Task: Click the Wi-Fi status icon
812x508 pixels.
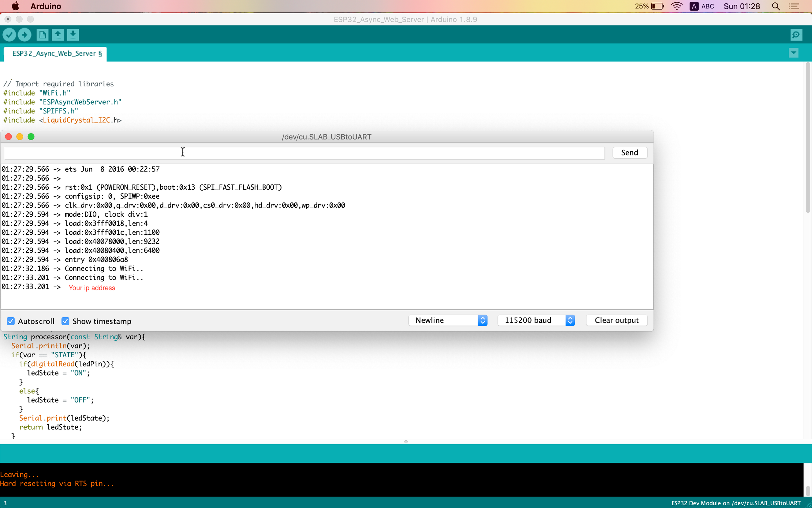Action: pyautogui.click(x=677, y=6)
